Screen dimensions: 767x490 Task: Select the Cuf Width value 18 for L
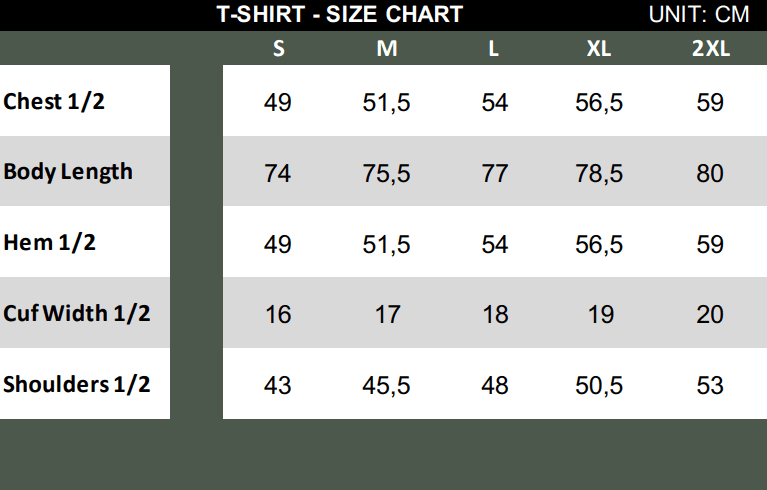coord(494,315)
